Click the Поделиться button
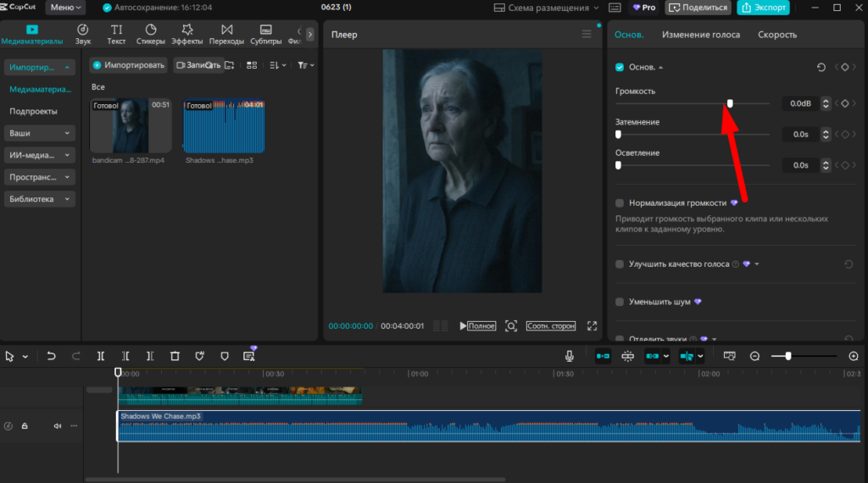 pos(698,7)
